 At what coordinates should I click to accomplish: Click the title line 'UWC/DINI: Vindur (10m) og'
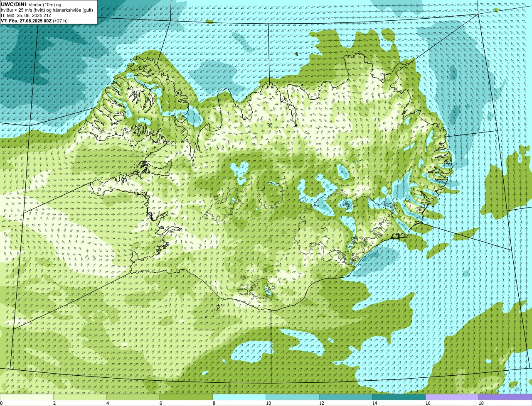coord(31,5)
